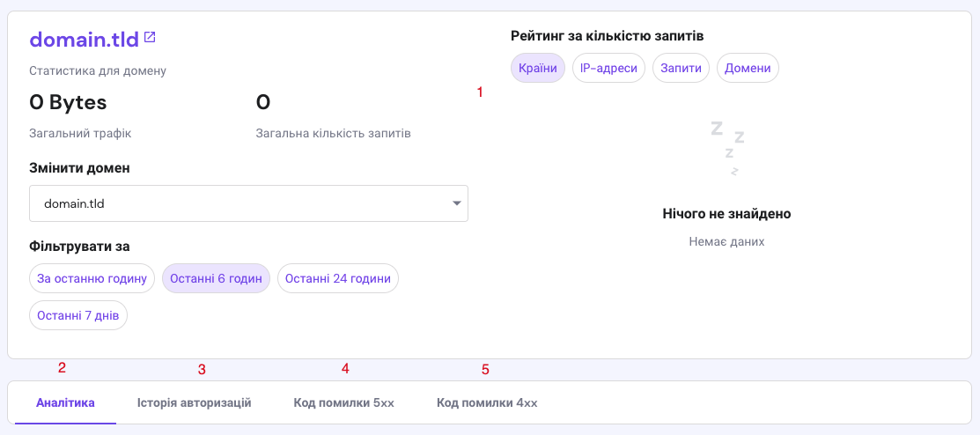Screen dimensions: 980x435
Task: Apply the Останні 7 днів filter
Action: [x=78, y=315]
